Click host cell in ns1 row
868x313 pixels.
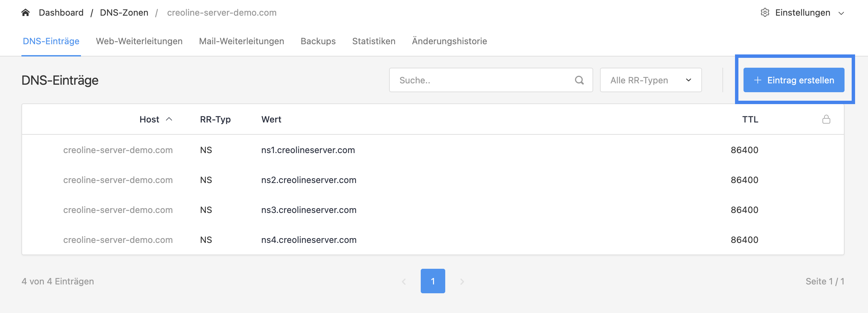[x=118, y=150]
